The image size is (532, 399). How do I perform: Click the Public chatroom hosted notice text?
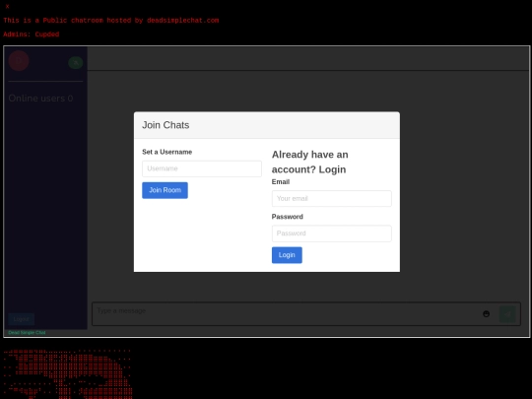tap(111, 21)
